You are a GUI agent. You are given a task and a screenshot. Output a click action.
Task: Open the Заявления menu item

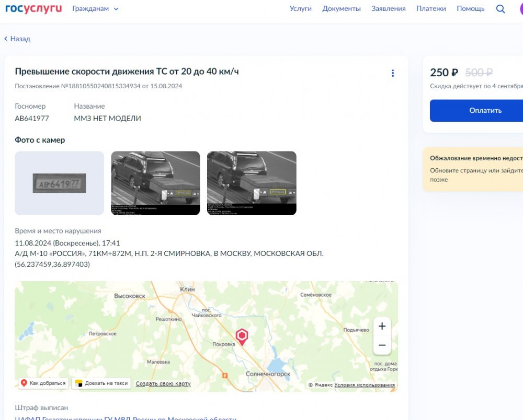click(388, 9)
